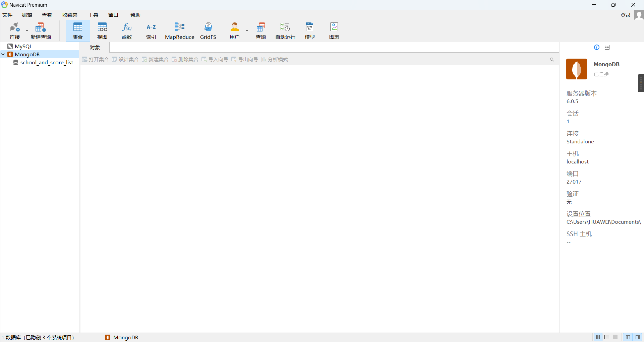
Task: Click the search magnifier icon
Action: point(552,60)
